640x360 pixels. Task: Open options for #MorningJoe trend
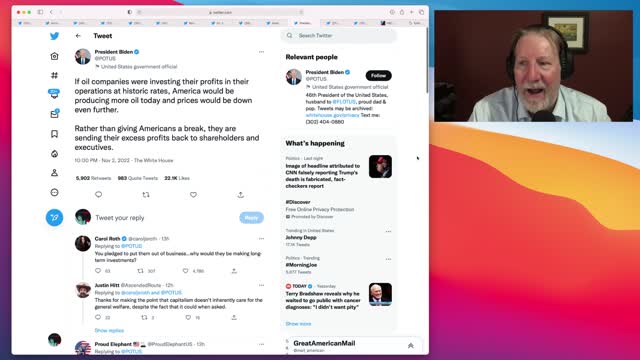(388, 259)
